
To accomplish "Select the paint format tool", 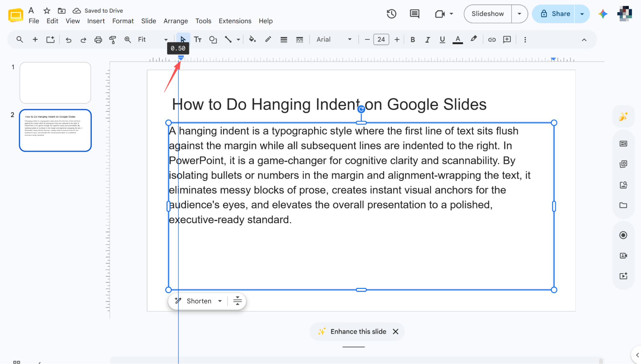I will click(x=113, y=40).
